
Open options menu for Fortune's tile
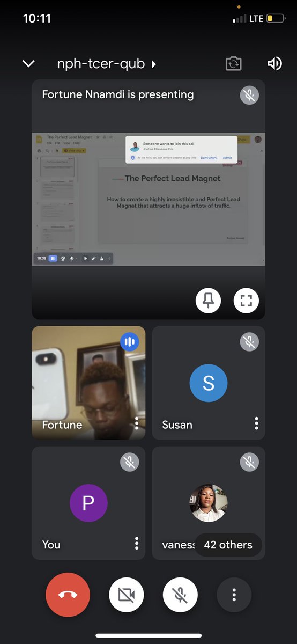137,423
